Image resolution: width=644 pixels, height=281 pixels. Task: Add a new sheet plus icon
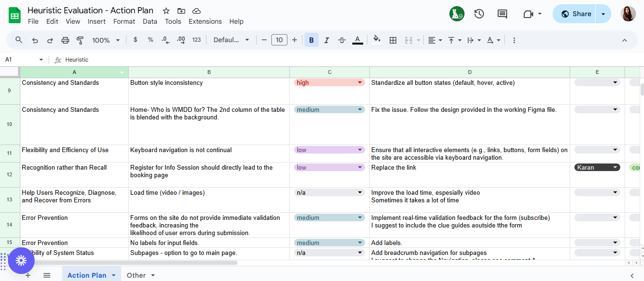pos(28,275)
